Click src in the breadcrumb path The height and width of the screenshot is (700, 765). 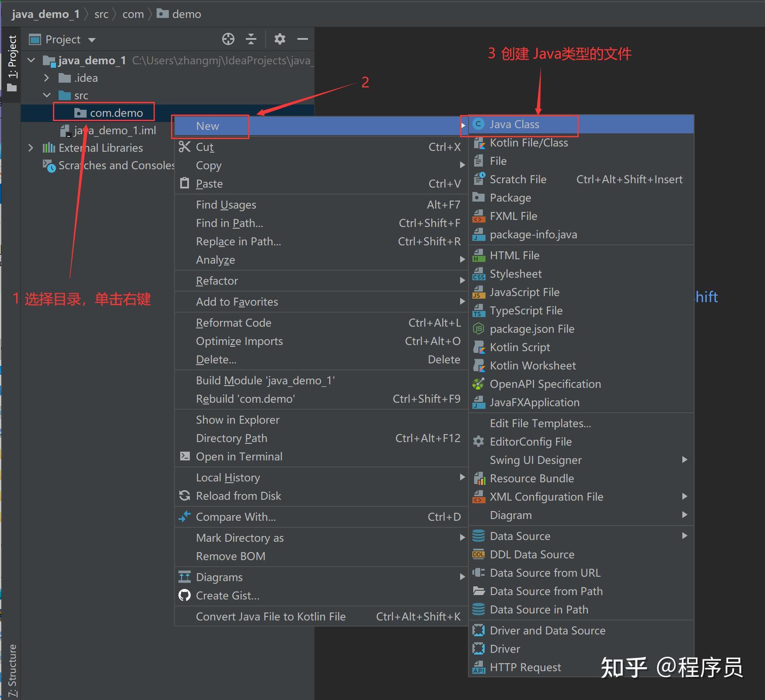point(101,14)
